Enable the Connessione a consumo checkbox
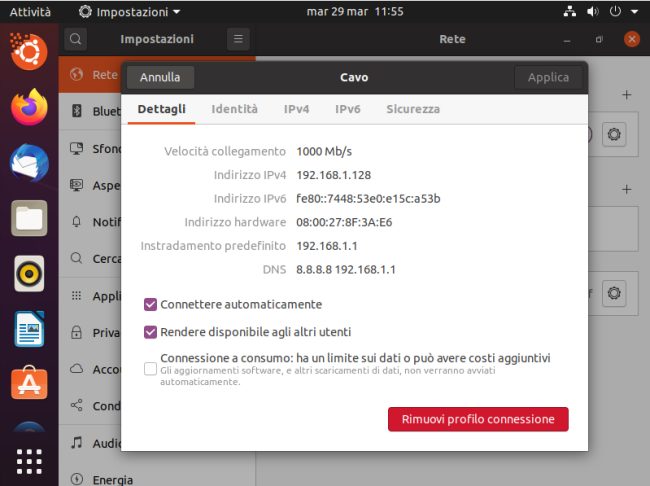The image size is (650, 486). (150, 368)
